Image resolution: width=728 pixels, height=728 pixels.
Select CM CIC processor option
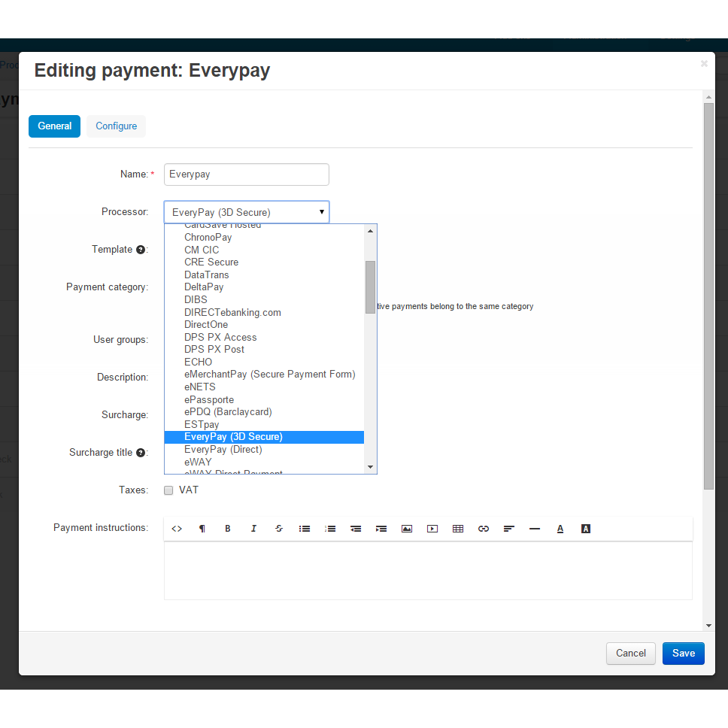264,250
